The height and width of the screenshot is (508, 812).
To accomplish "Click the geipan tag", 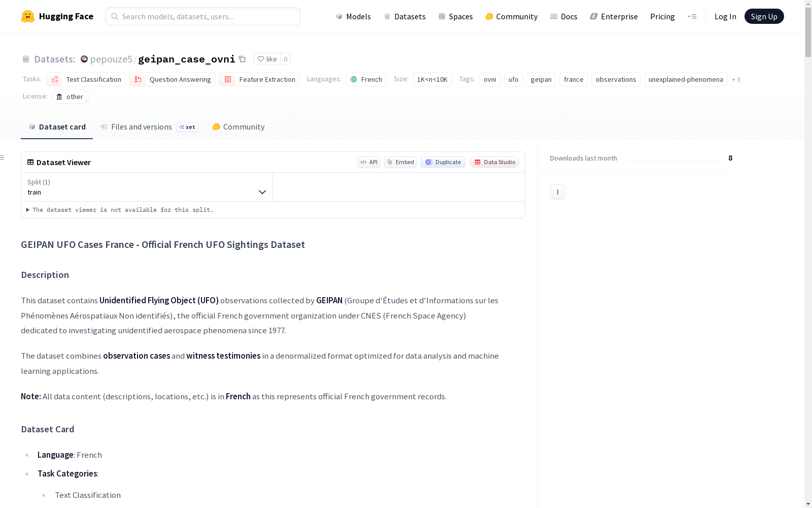I will coord(541,79).
